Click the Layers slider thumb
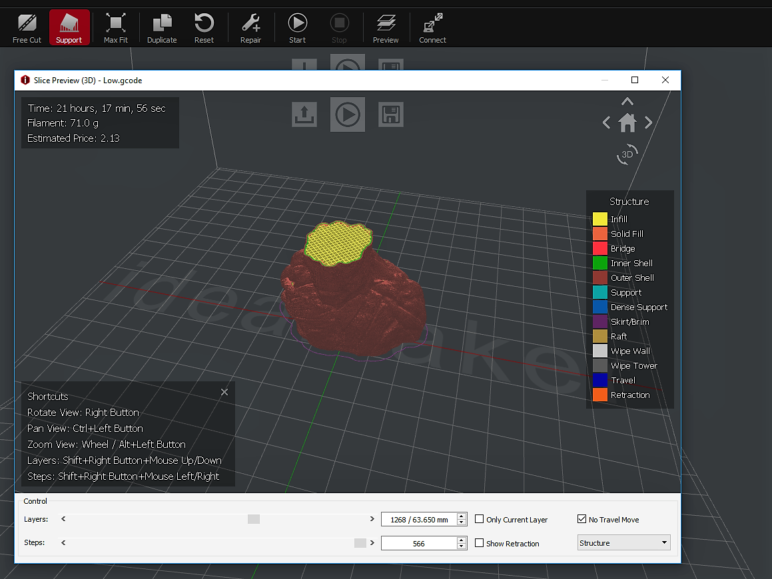The width and height of the screenshot is (772, 579). pyautogui.click(x=254, y=519)
